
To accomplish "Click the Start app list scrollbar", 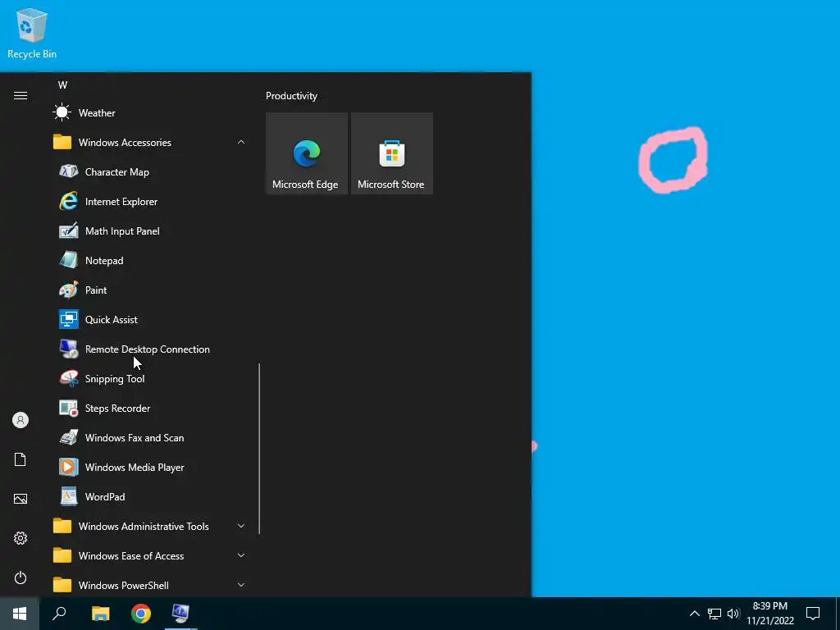I will pos(259,449).
